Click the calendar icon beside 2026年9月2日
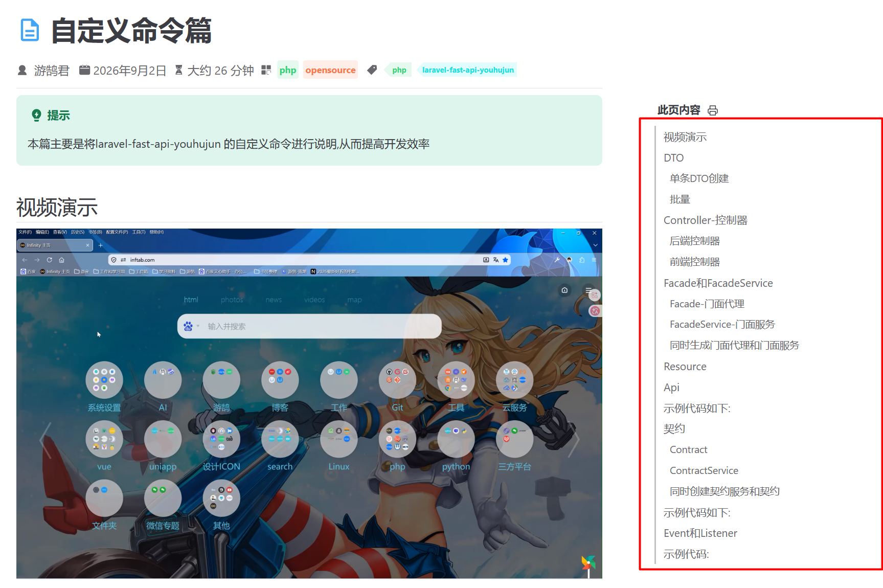This screenshot has height=588, width=883. coord(84,70)
